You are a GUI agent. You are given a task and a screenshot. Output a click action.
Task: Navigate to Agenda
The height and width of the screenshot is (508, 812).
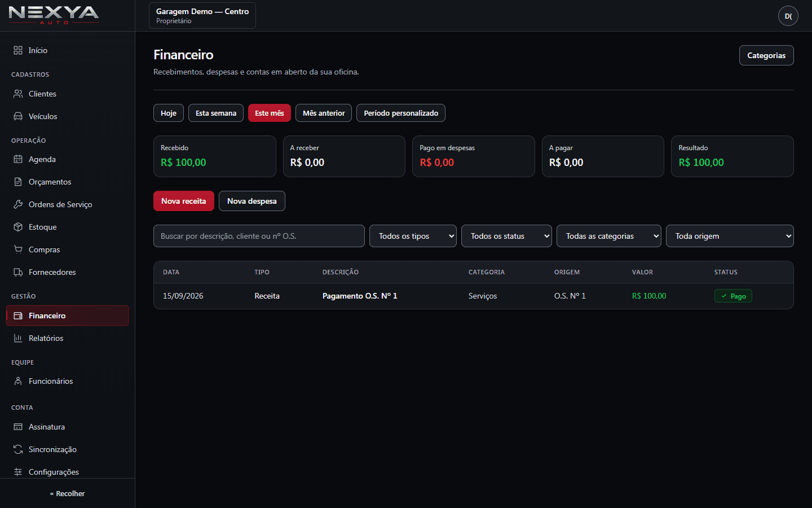(x=67, y=159)
